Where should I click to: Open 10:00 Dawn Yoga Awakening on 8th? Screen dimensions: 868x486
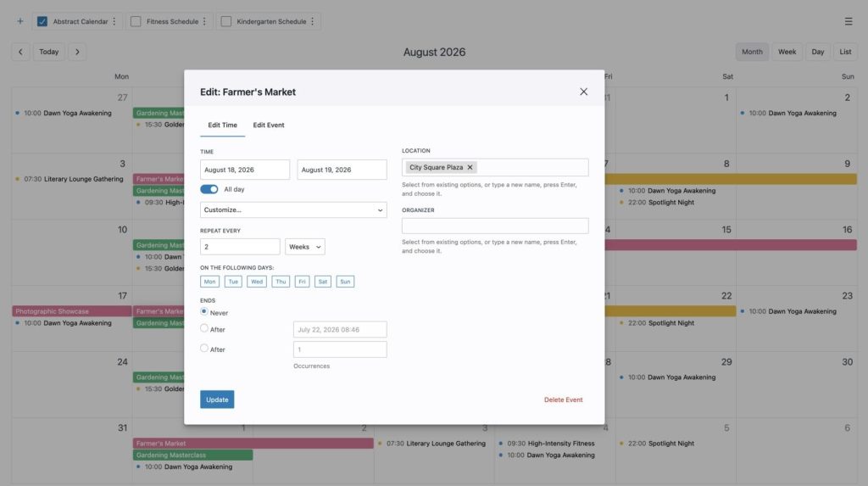tap(667, 191)
